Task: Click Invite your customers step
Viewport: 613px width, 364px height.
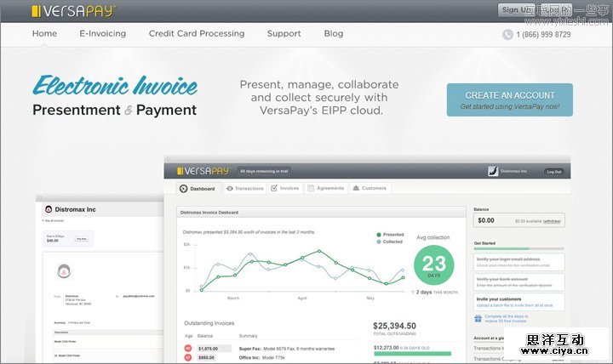Action: point(518,302)
